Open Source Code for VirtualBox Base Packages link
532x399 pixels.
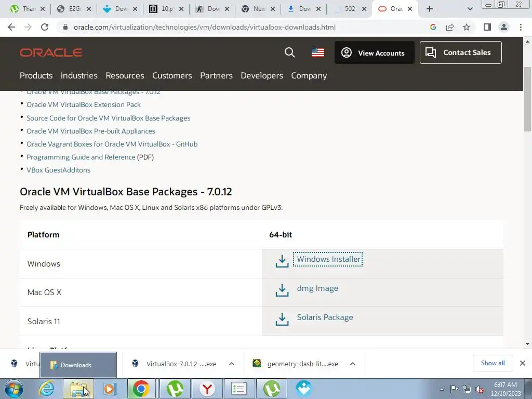pyautogui.click(x=108, y=118)
